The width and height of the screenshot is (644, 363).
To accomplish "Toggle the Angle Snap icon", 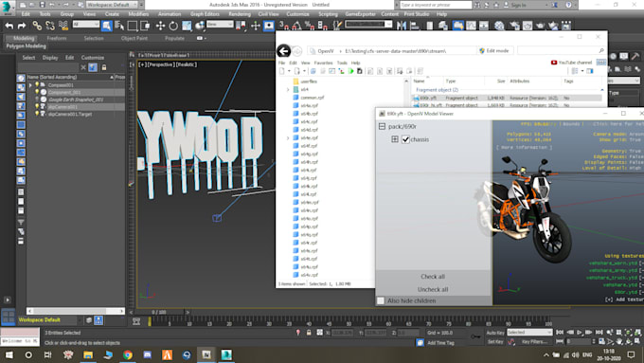I will [296, 26].
